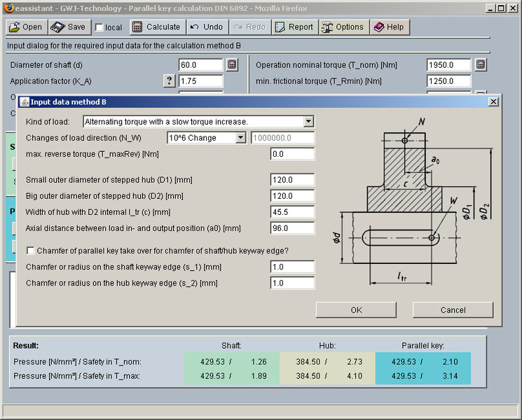Image resolution: width=522 pixels, height=420 pixels.
Task: Click the Axial distance a0 input field
Action: (x=292, y=228)
